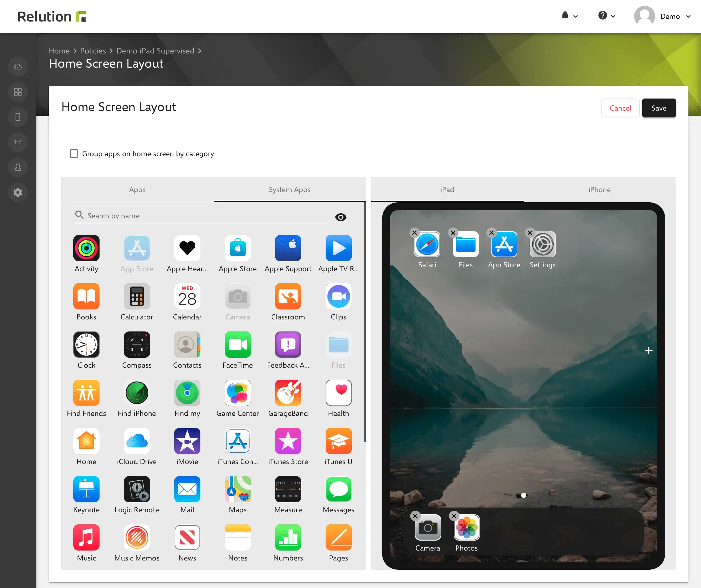Click the Relution logo
The height and width of the screenshot is (588, 701).
[52, 16]
